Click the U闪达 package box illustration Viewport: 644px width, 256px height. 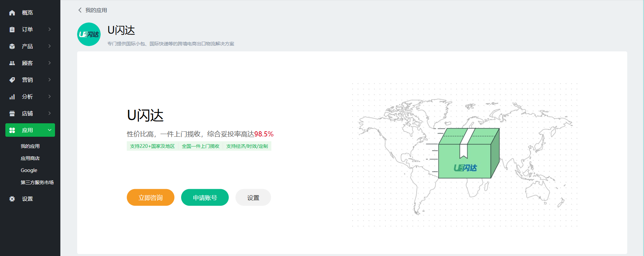(x=469, y=153)
